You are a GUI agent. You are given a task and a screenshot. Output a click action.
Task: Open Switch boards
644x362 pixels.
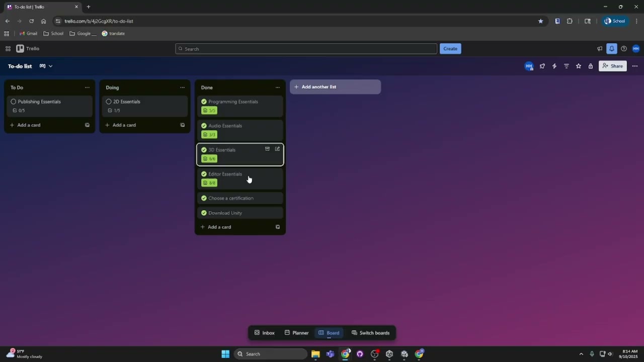[371, 333]
